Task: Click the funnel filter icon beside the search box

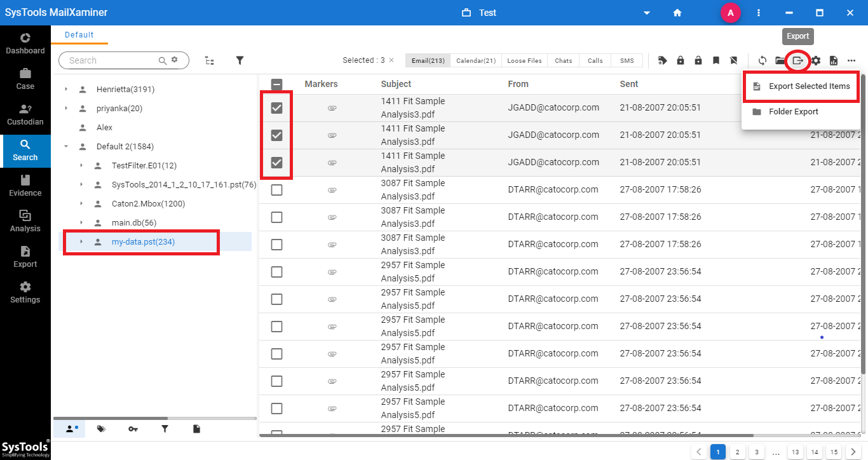Action: [240, 60]
